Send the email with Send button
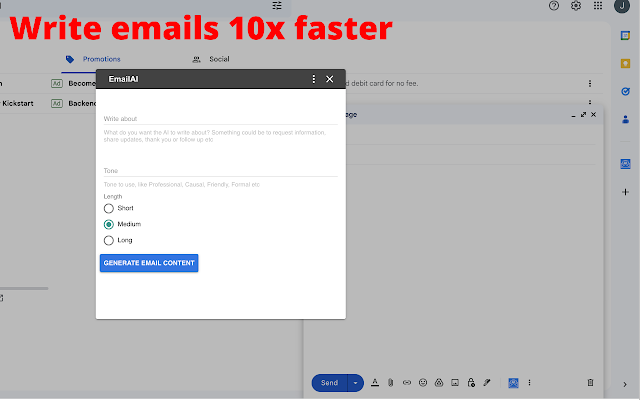Image resolution: width=640 pixels, height=400 pixels. [329, 383]
